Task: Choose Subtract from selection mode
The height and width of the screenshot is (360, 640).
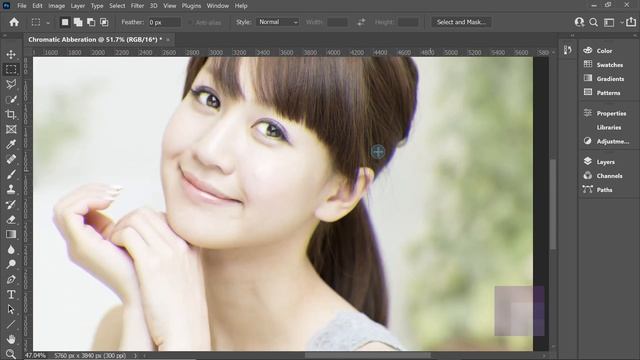Action: click(91, 22)
